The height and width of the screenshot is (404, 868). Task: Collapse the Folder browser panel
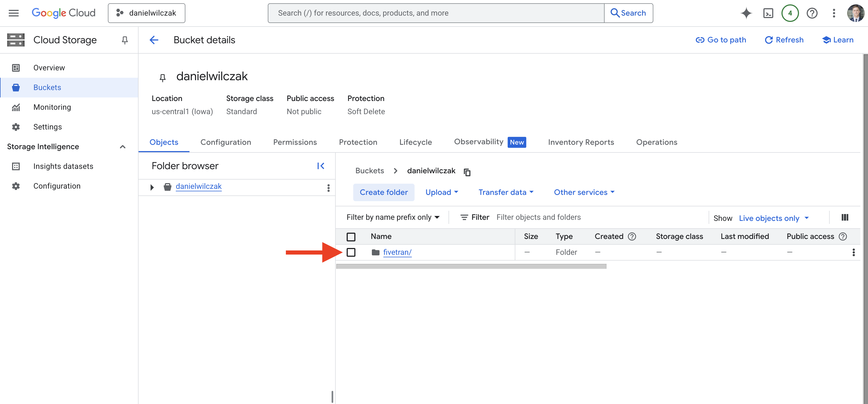coord(321,166)
